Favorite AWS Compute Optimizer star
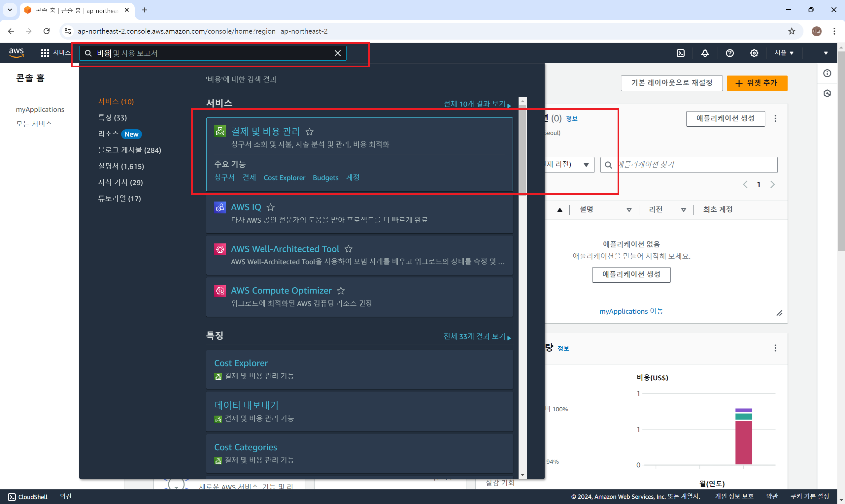845x504 pixels. point(341,291)
